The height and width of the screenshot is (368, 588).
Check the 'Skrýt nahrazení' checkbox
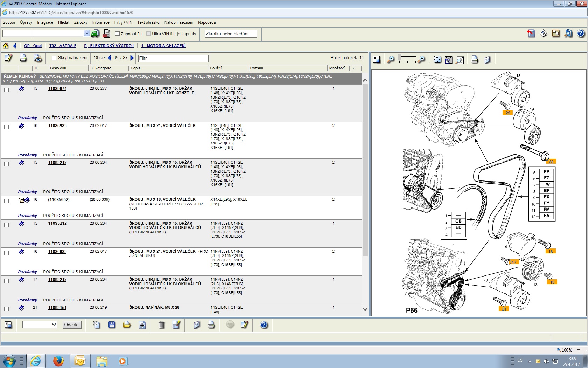[x=54, y=58]
